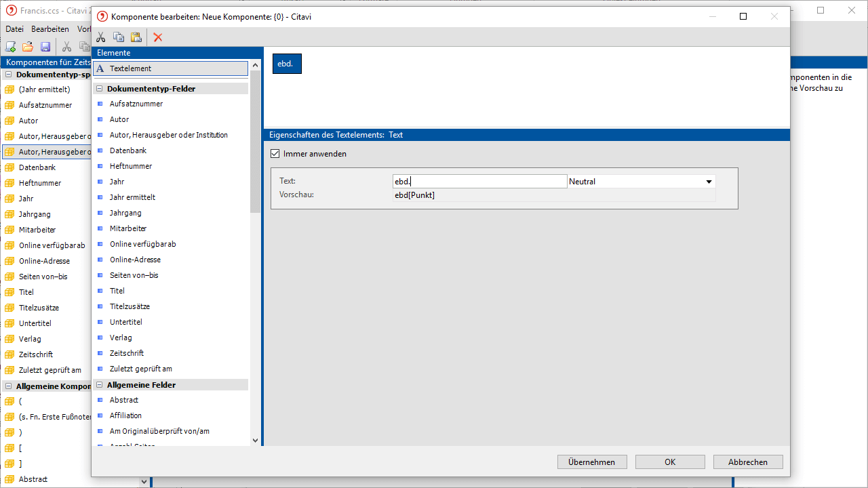The width and height of the screenshot is (868, 488).
Task: Click the Text input field containing ebd.
Action: (480, 182)
